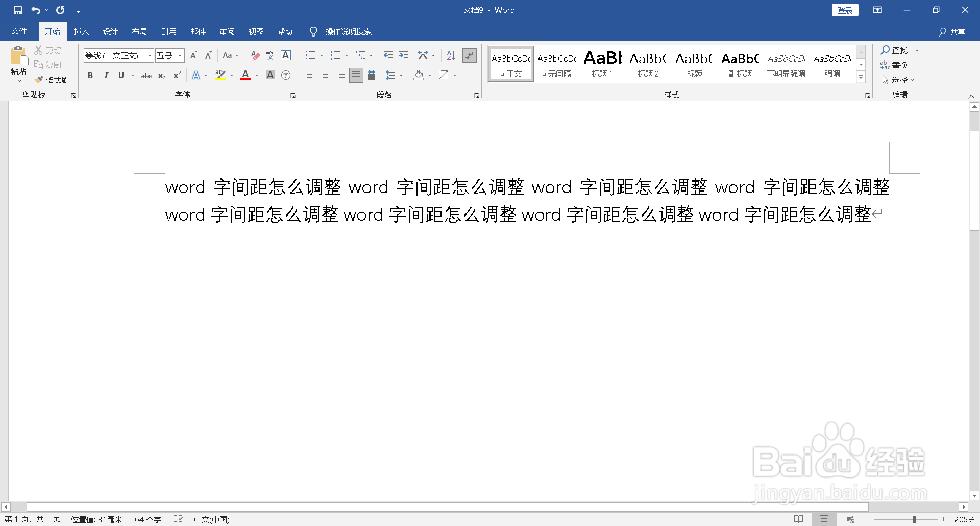
Task: Toggle justified alignment
Action: pyautogui.click(x=356, y=75)
